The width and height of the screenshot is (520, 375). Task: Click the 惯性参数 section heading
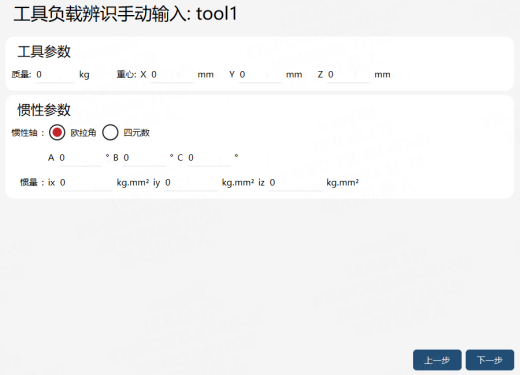click(44, 110)
